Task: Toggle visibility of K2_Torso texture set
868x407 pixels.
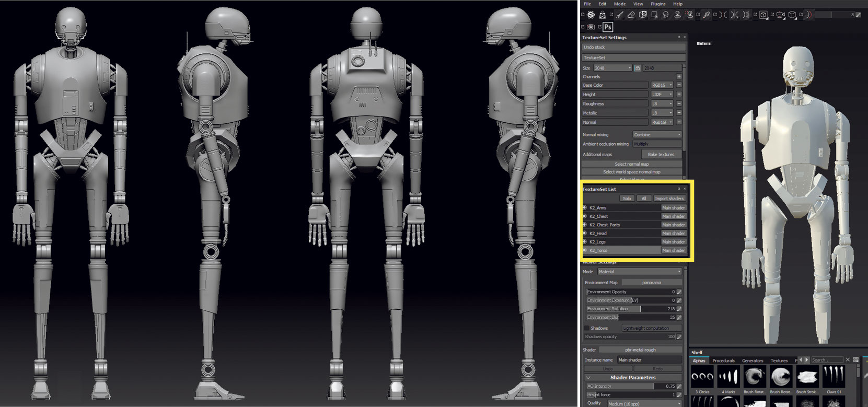Action: pos(585,250)
